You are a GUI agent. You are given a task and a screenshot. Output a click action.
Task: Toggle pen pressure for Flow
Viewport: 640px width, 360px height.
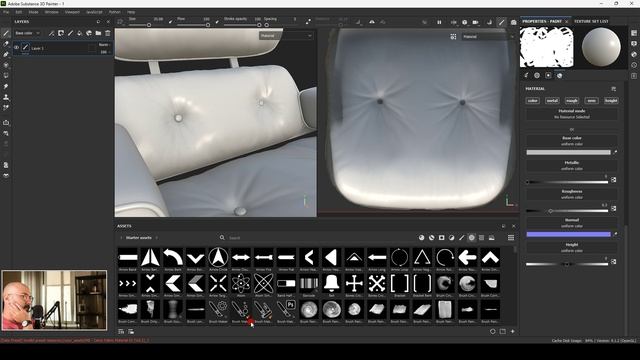(x=217, y=21)
